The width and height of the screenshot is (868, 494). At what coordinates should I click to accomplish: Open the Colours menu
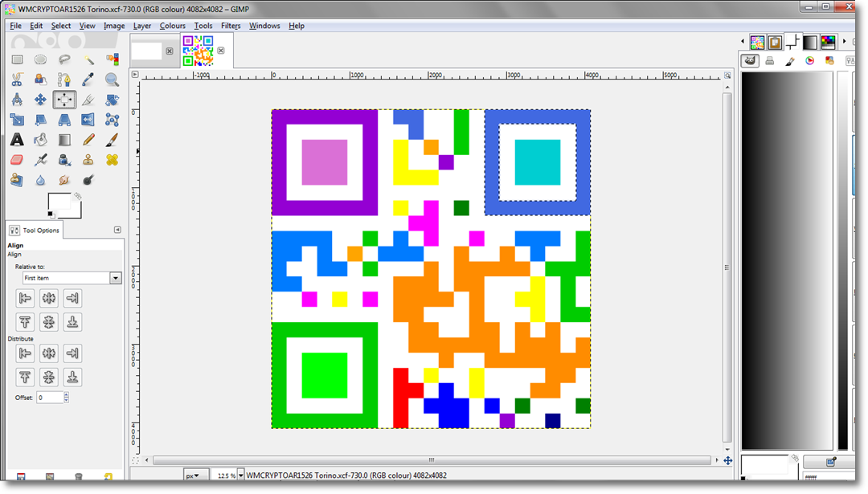[x=172, y=26]
